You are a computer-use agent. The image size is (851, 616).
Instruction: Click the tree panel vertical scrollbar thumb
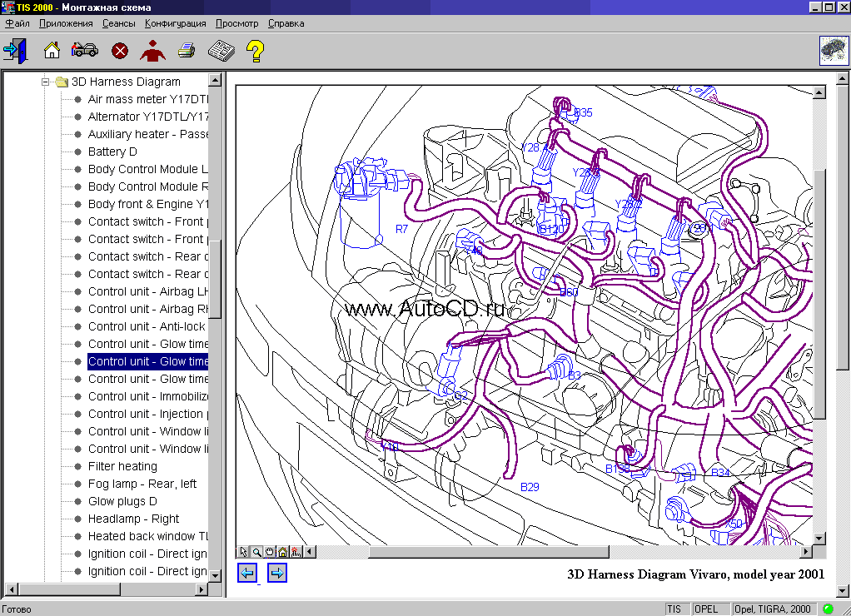click(x=215, y=280)
